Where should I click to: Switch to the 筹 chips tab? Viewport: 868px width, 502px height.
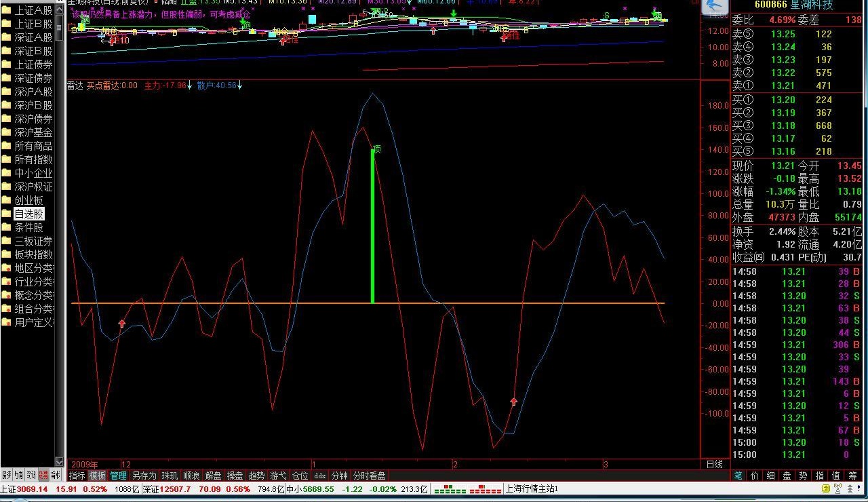tap(852, 476)
